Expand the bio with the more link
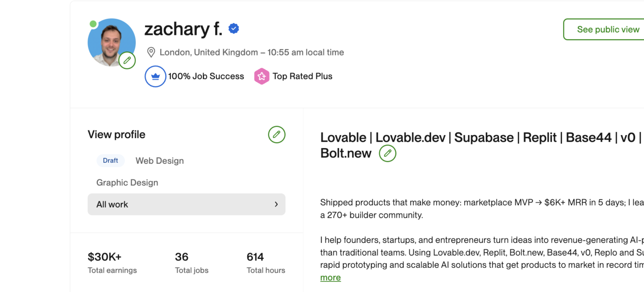The height and width of the screenshot is (292, 644). coord(330,278)
